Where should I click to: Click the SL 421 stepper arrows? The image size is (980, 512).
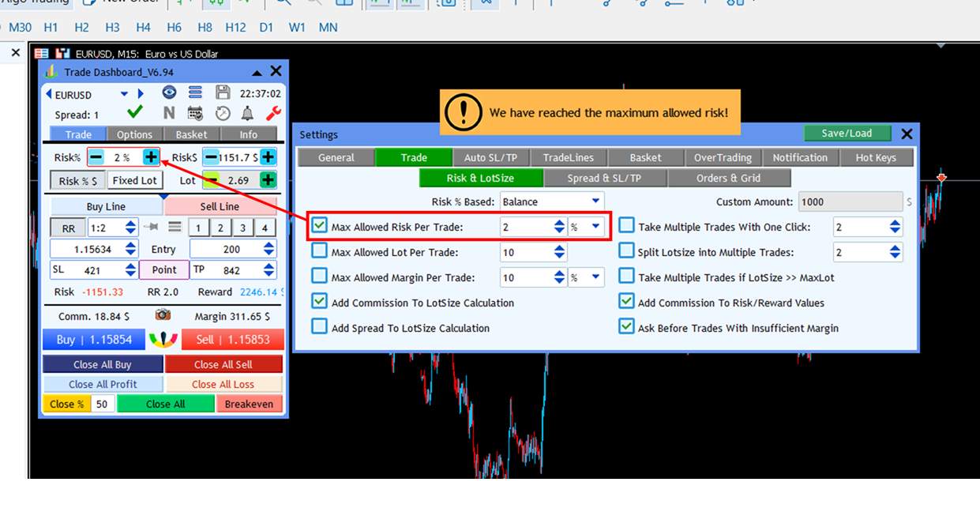pyautogui.click(x=130, y=269)
